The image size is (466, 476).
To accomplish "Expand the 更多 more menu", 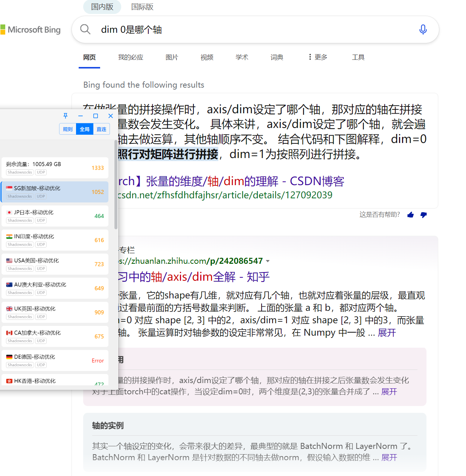I will (x=318, y=57).
